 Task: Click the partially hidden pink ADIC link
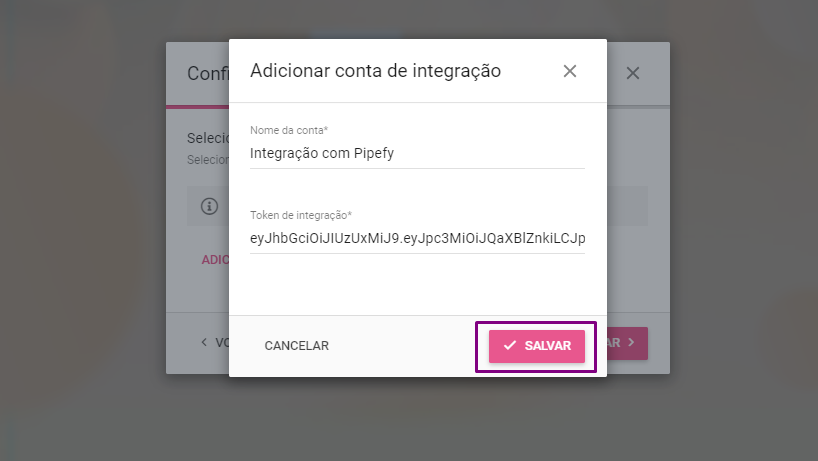[x=215, y=260]
